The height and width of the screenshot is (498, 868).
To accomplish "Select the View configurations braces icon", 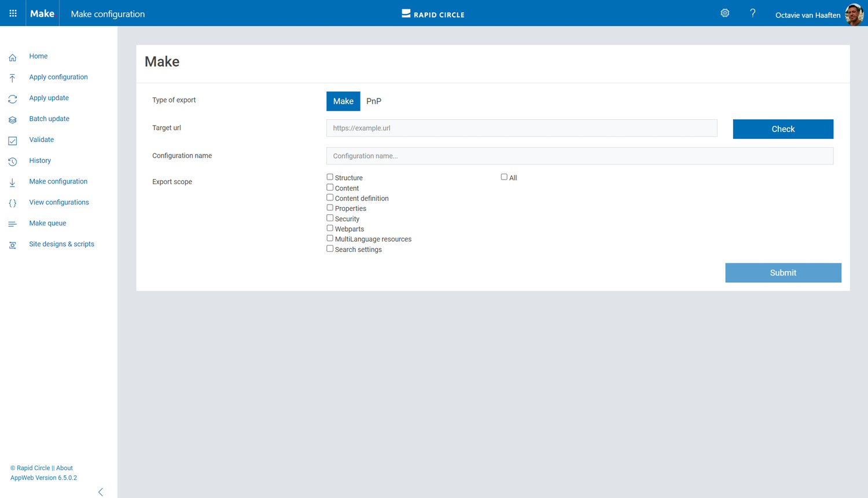I will [12, 203].
